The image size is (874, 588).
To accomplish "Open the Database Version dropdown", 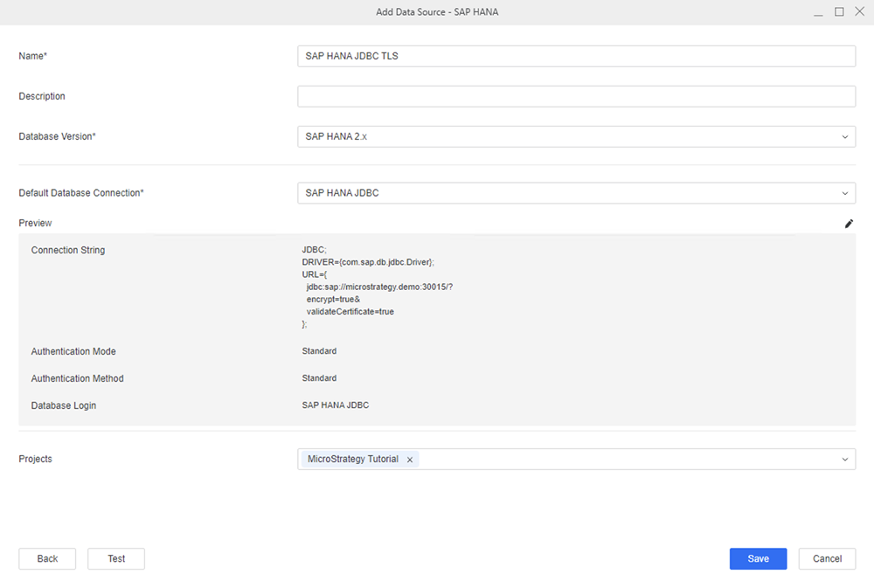I will click(x=576, y=136).
